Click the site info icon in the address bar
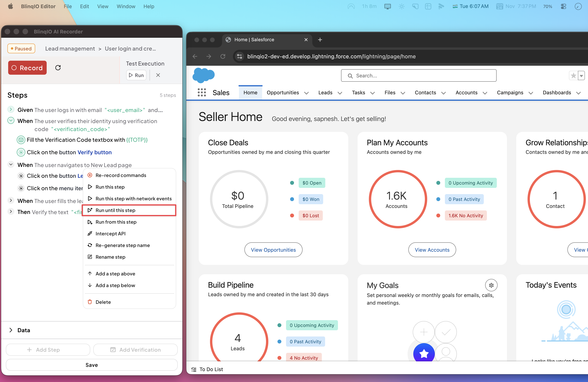This screenshot has height=382, width=588. point(239,57)
